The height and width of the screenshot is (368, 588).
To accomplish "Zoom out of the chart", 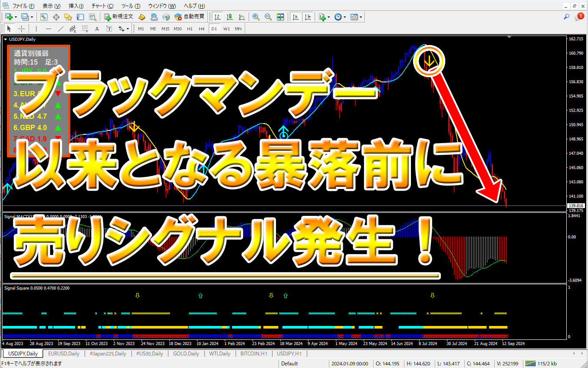I will pos(268,17).
